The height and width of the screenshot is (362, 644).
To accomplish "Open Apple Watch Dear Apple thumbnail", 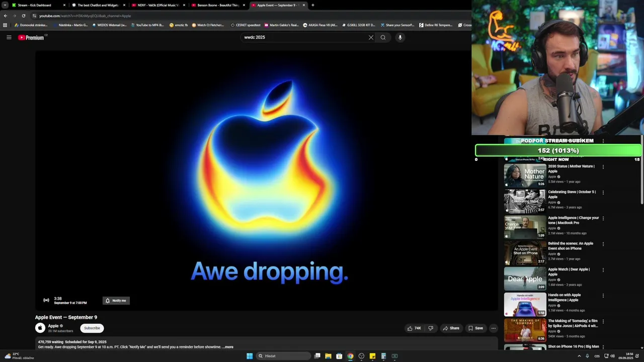I will pos(525,278).
